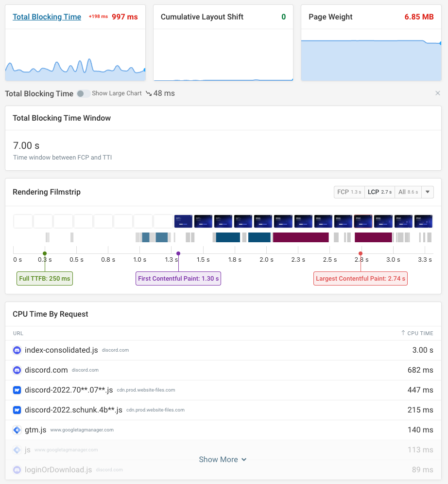Click the Webflow icon beside discord-2022.70**.07**.js
The height and width of the screenshot is (484, 448).
click(17, 390)
